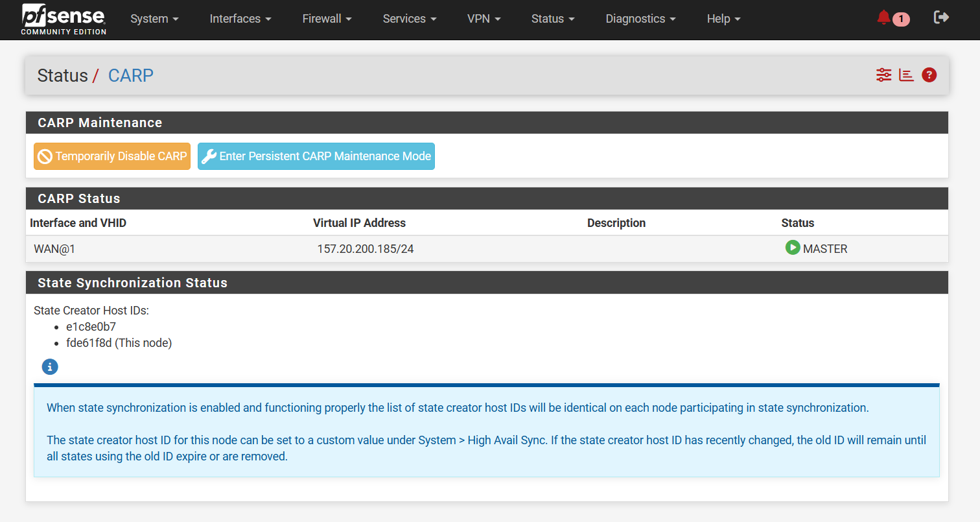Click Enter Persistent CARP Maintenance Mode

pos(316,156)
